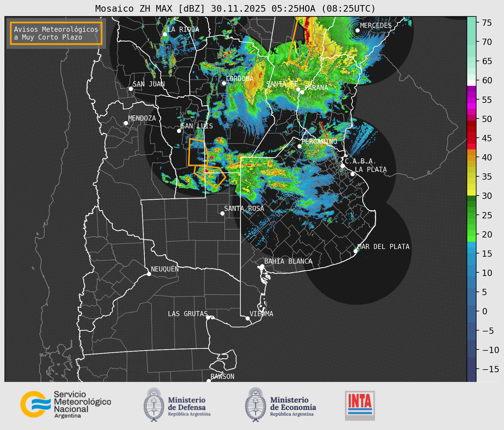Viewport: 504px width, 430px height.
Task: Select the San Juan city marker dot
Action: (x=131, y=89)
